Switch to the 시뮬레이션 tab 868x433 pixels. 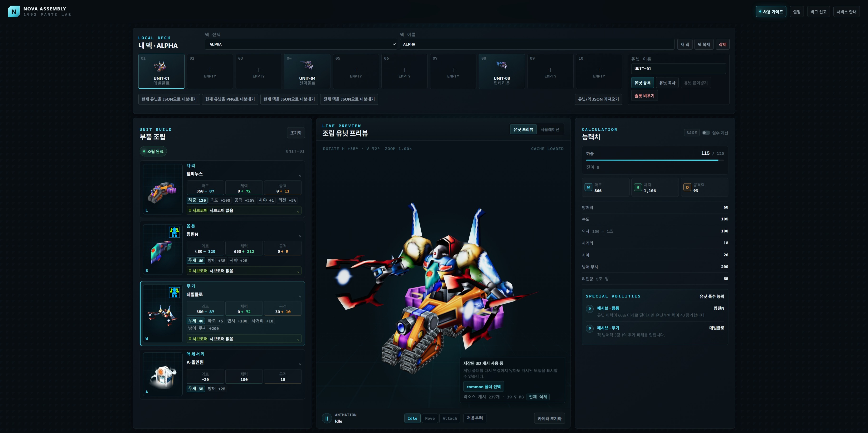(x=550, y=129)
